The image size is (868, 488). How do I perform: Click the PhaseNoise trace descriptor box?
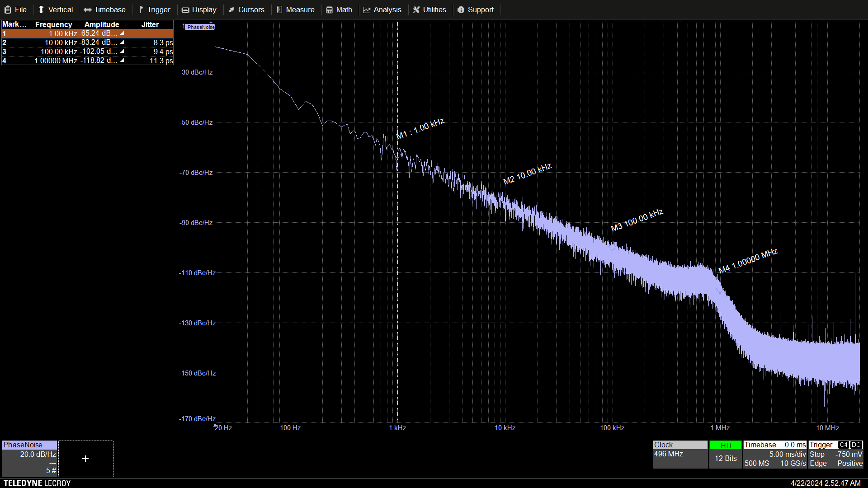[x=29, y=458]
